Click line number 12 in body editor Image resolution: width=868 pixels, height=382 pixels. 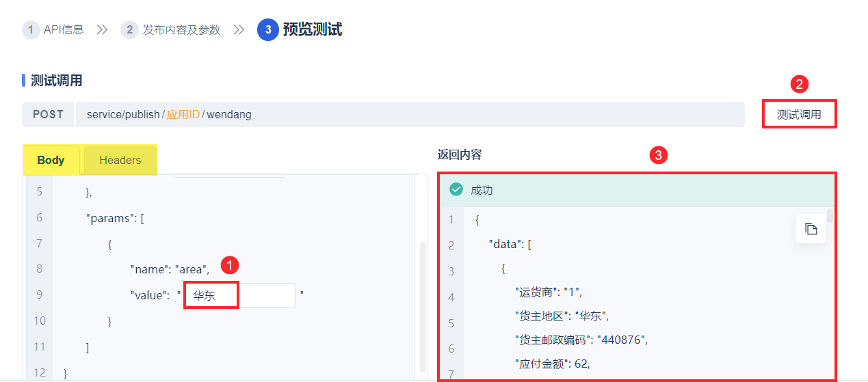pyautogui.click(x=39, y=372)
